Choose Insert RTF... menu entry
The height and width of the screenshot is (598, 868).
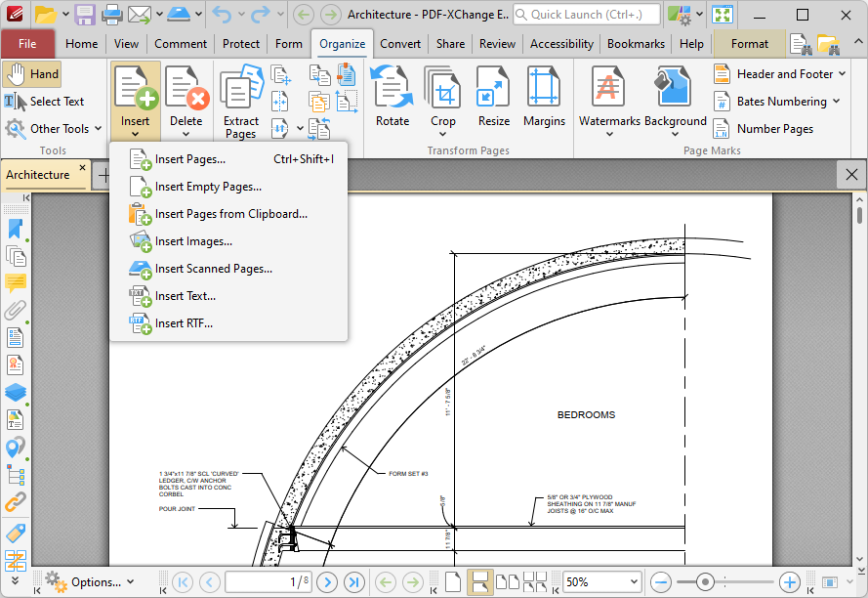[x=228, y=323]
